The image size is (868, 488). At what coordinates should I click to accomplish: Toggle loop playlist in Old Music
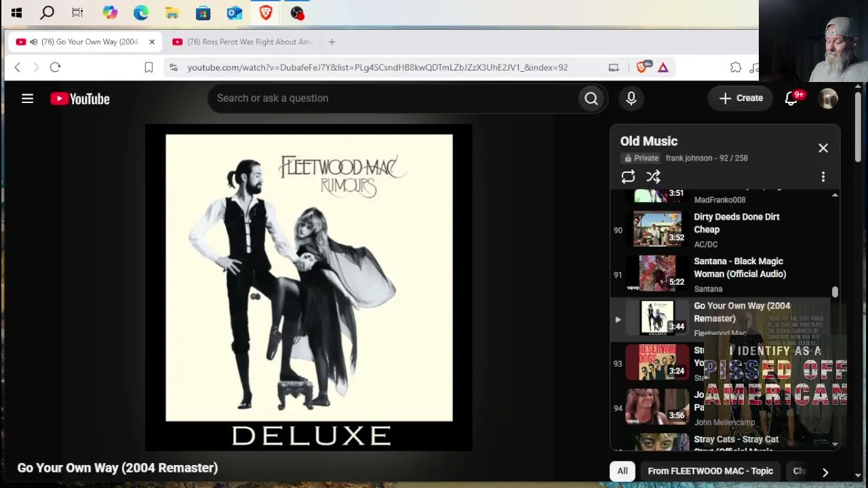pos(628,177)
